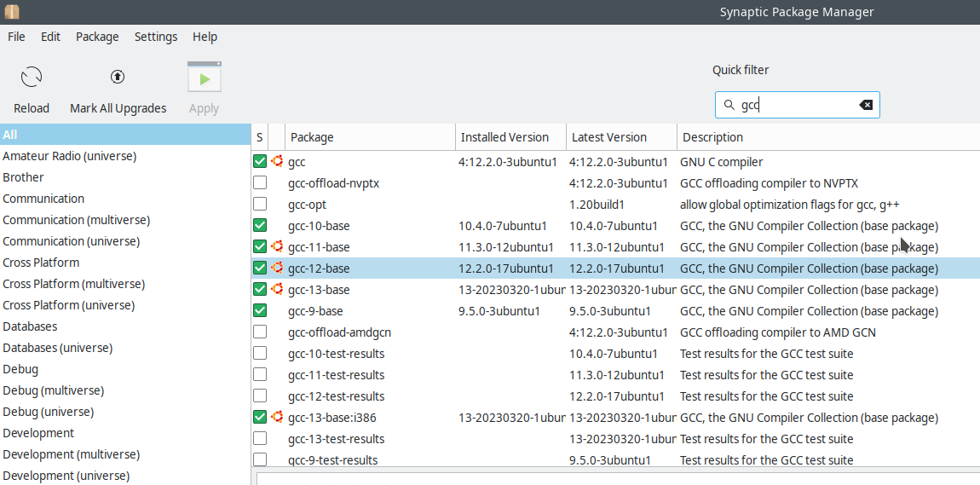The height and width of the screenshot is (485, 980).
Task: Click the Mark All Upgrades icon
Action: 118,78
